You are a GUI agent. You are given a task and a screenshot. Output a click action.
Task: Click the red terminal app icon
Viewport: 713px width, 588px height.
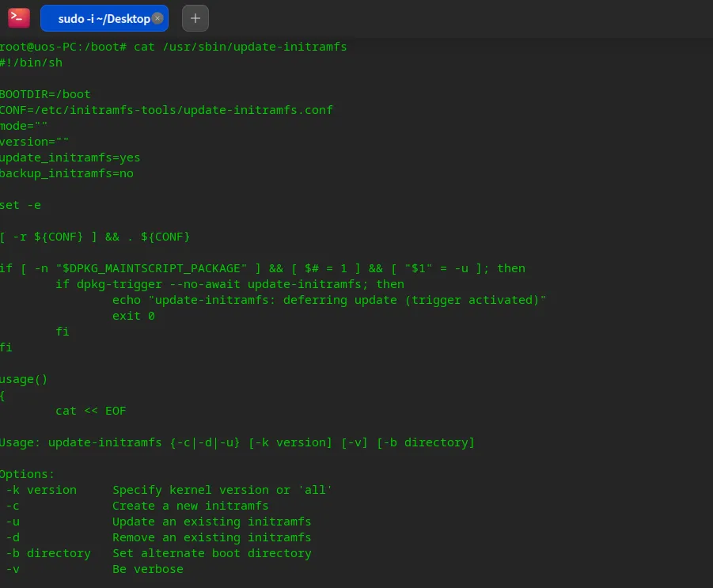click(19, 18)
